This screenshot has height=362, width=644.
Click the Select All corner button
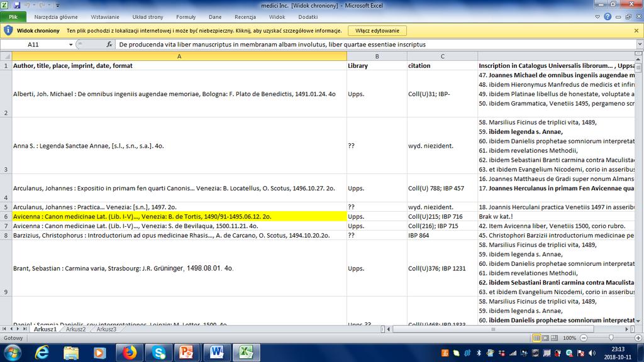[x=6, y=56]
